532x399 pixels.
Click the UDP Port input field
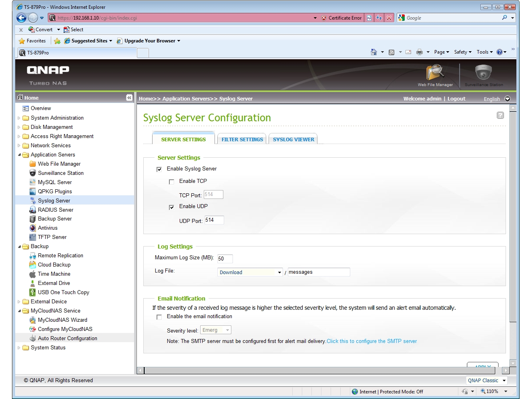coord(214,220)
